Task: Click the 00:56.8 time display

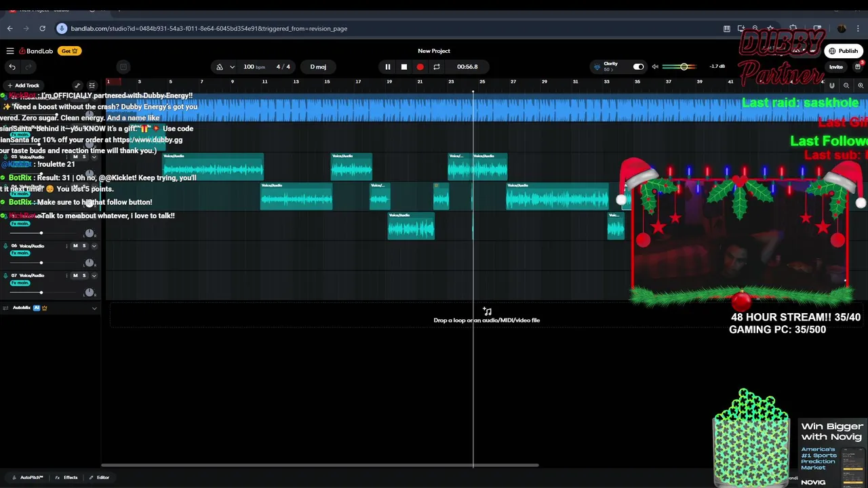Action: [467, 66]
